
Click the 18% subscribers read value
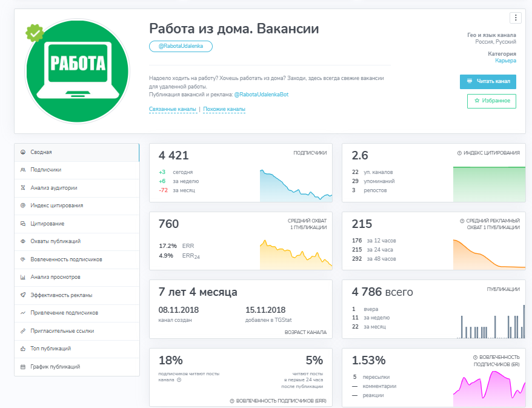click(x=171, y=361)
